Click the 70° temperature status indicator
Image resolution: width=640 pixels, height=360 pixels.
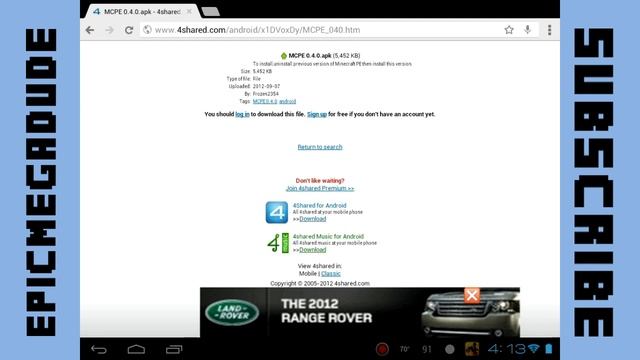coord(404,349)
